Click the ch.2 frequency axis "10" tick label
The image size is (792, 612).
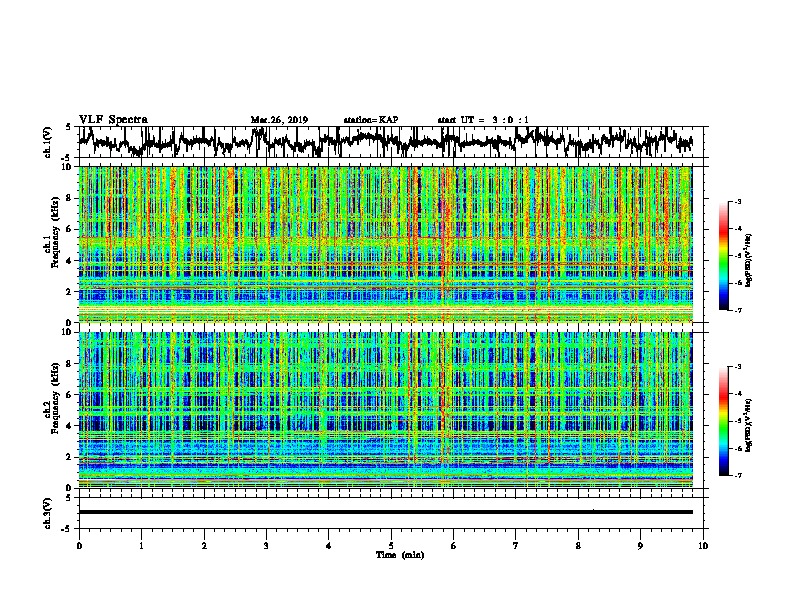(x=67, y=332)
